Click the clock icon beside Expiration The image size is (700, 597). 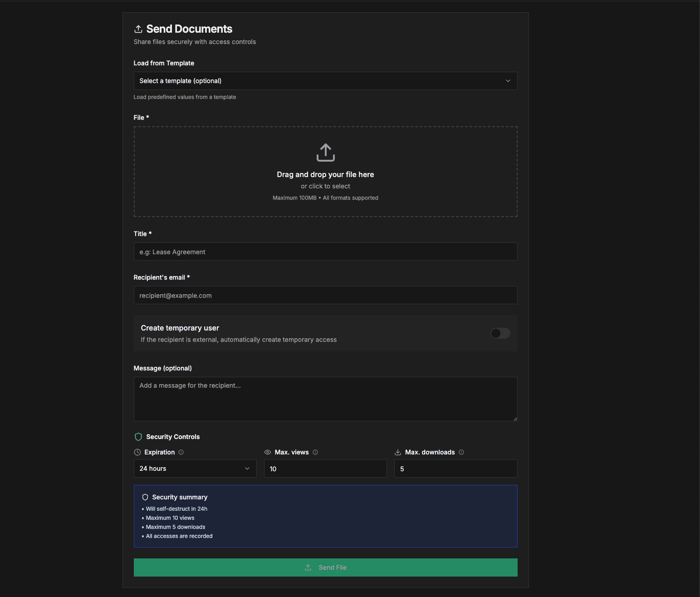(137, 452)
